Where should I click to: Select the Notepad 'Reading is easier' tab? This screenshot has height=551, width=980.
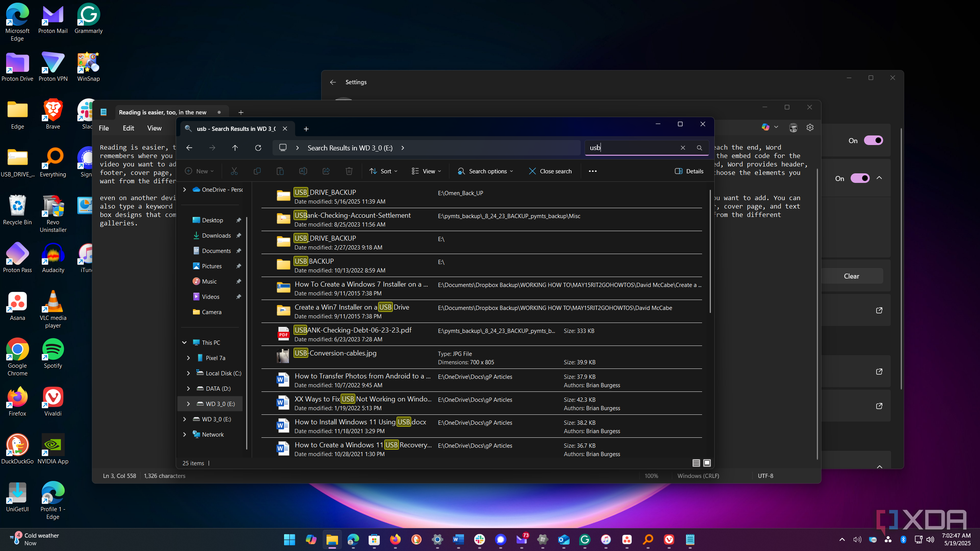(x=171, y=112)
